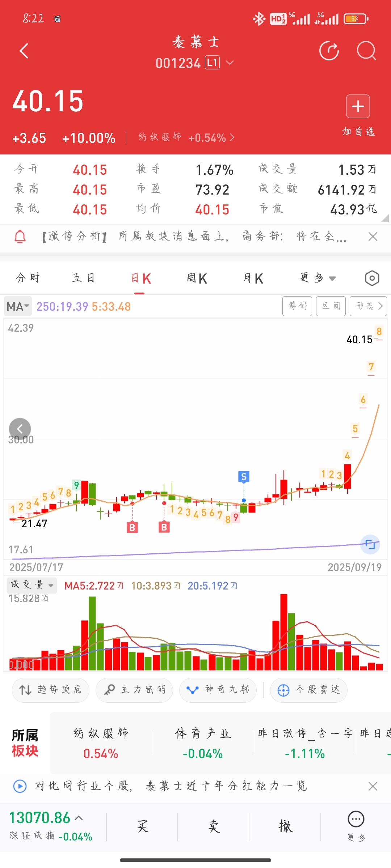Tap the 5:33.48 moving average label
The width and height of the screenshot is (391, 868).
coord(111,307)
